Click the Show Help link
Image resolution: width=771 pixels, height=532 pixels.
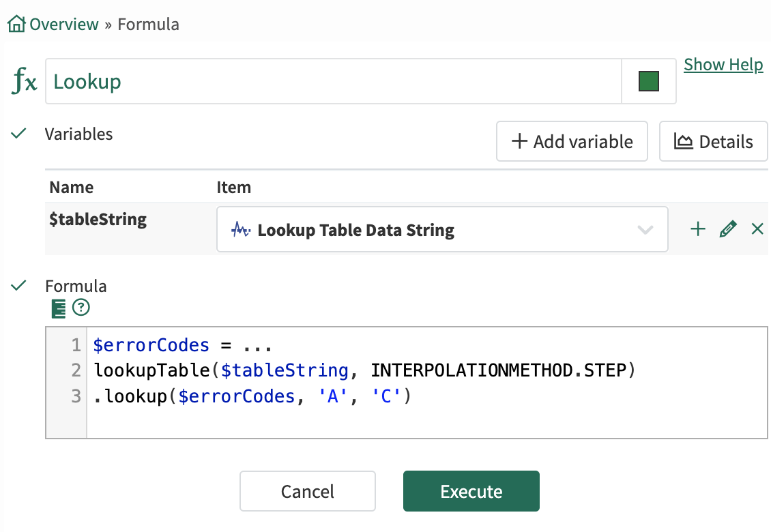(723, 65)
